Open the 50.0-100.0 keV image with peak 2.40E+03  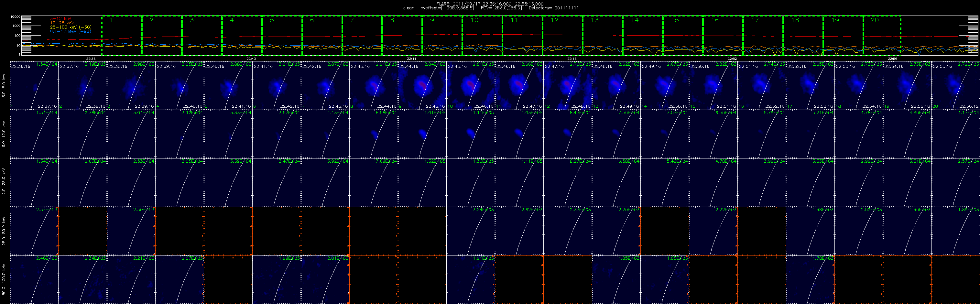(x=34, y=280)
